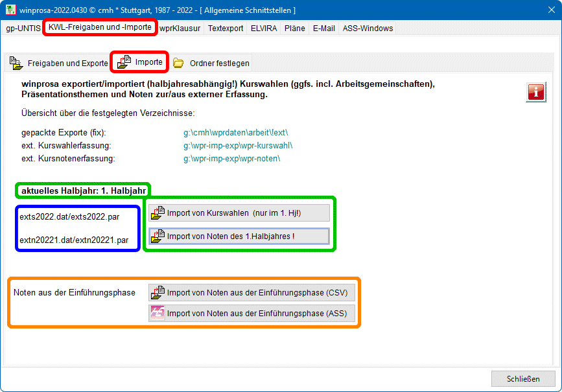Image resolution: width=562 pixels, height=392 pixels.
Task: Click the Freigaben und Exporte tab icon
Action: pos(16,63)
